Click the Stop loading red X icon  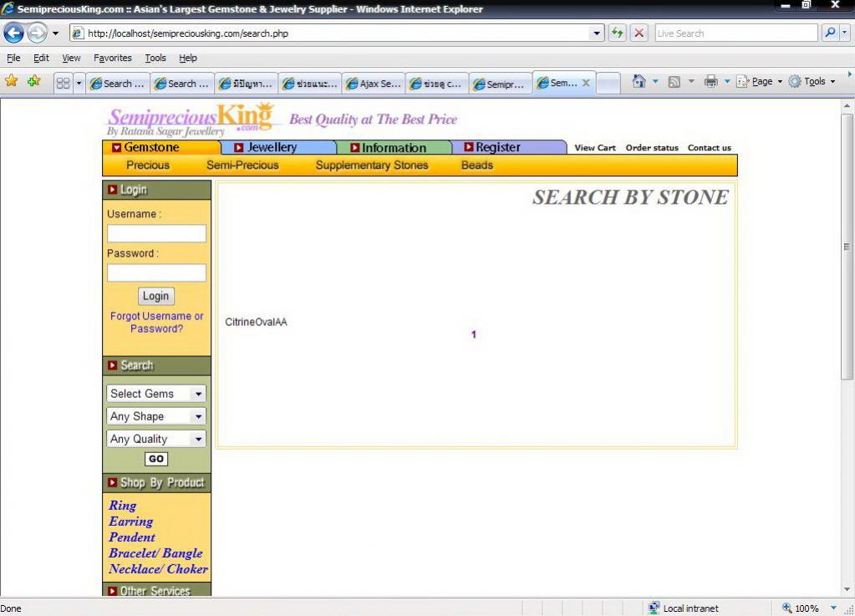(x=639, y=33)
